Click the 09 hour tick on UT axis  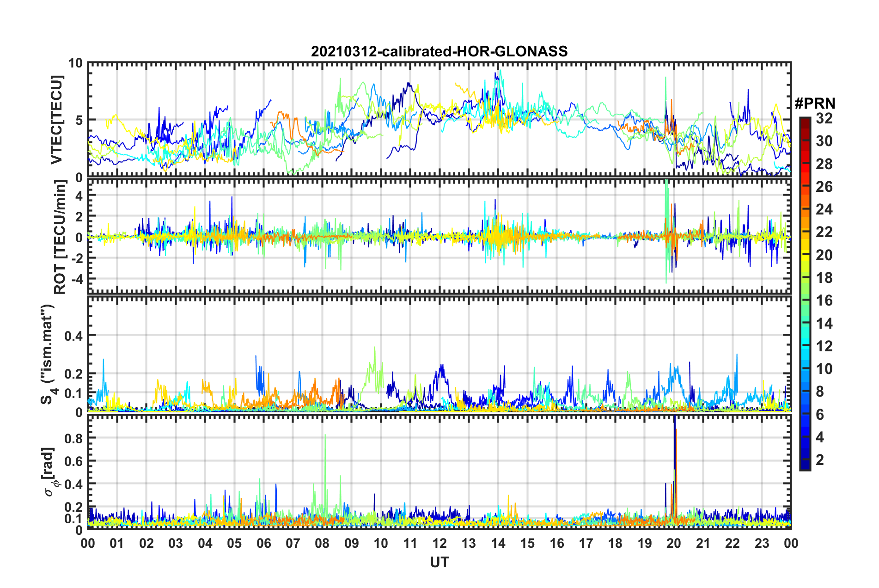click(352, 543)
